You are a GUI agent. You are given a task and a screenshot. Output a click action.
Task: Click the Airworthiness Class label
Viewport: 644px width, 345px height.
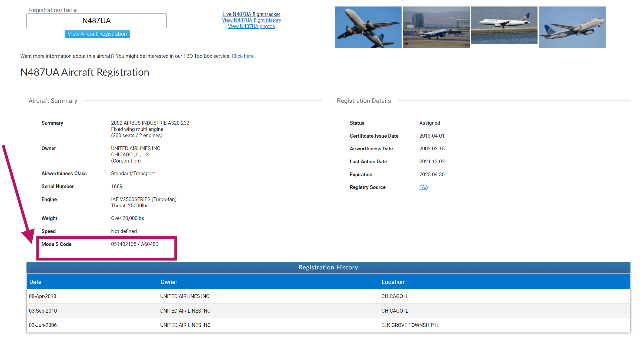(x=64, y=174)
